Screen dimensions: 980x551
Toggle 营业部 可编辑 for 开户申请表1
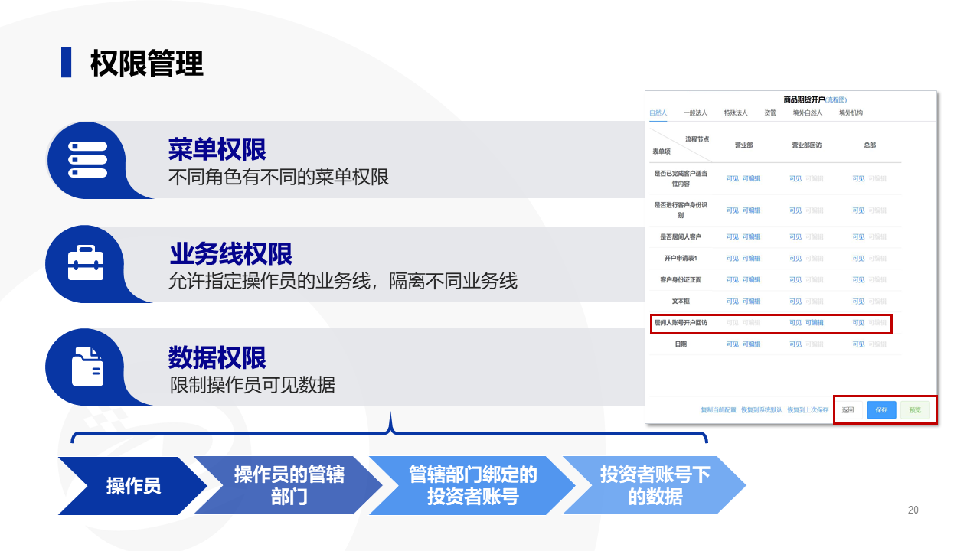tap(752, 258)
